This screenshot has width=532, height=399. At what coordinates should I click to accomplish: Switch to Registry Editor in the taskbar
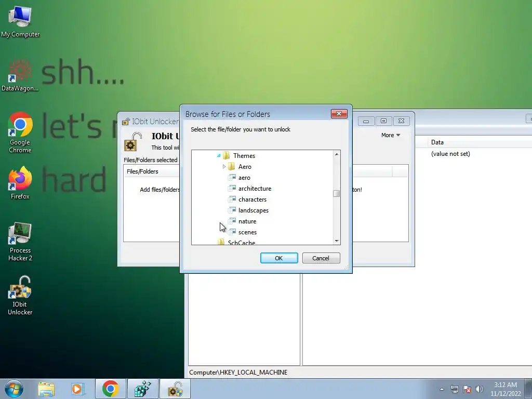pyautogui.click(x=143, y=389)
